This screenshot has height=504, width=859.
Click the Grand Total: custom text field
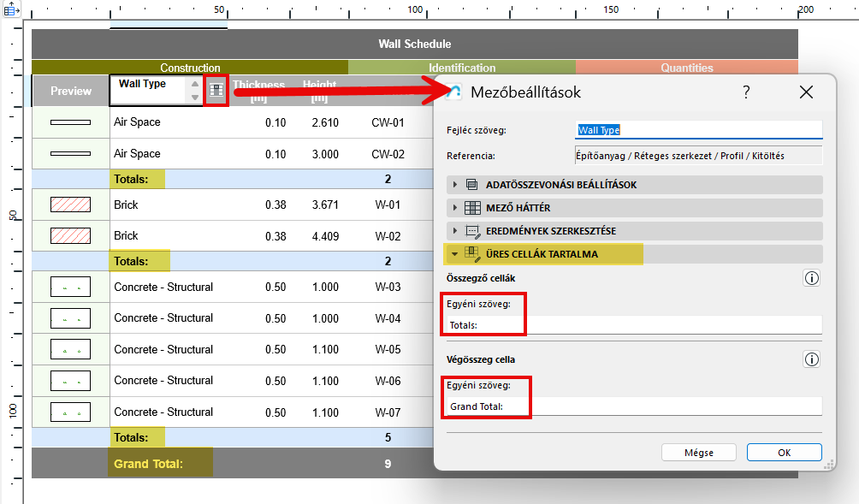pyautogui.click(x=634, y=406)
